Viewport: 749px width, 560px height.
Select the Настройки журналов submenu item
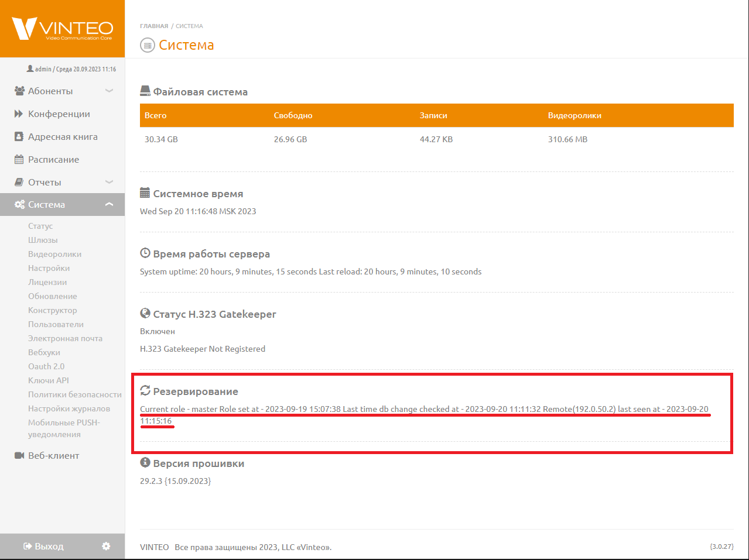69,408
